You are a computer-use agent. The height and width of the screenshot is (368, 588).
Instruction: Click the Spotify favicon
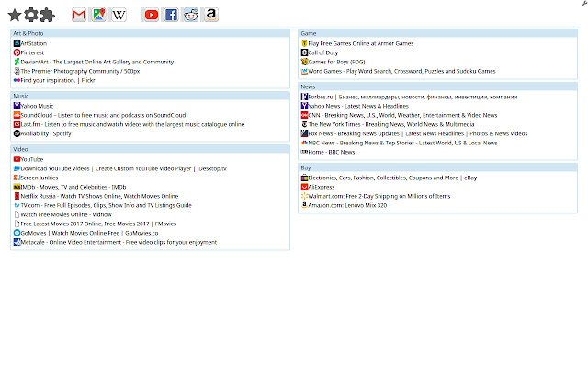coord(17,133)
